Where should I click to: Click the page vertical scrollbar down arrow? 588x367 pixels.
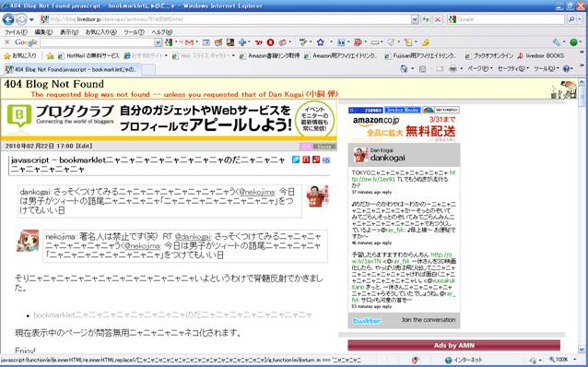tap(582, 349)
